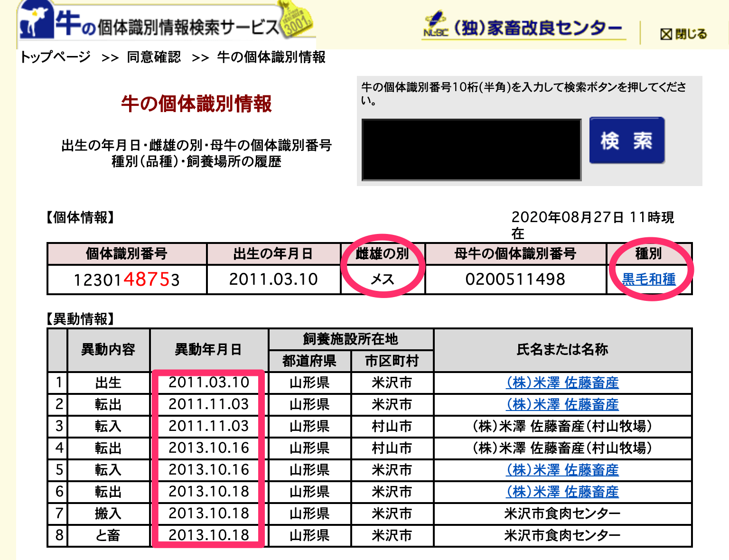The image size is (729, 560).
Task: Click 個体識別番号 column header
Action: point(127,254)
